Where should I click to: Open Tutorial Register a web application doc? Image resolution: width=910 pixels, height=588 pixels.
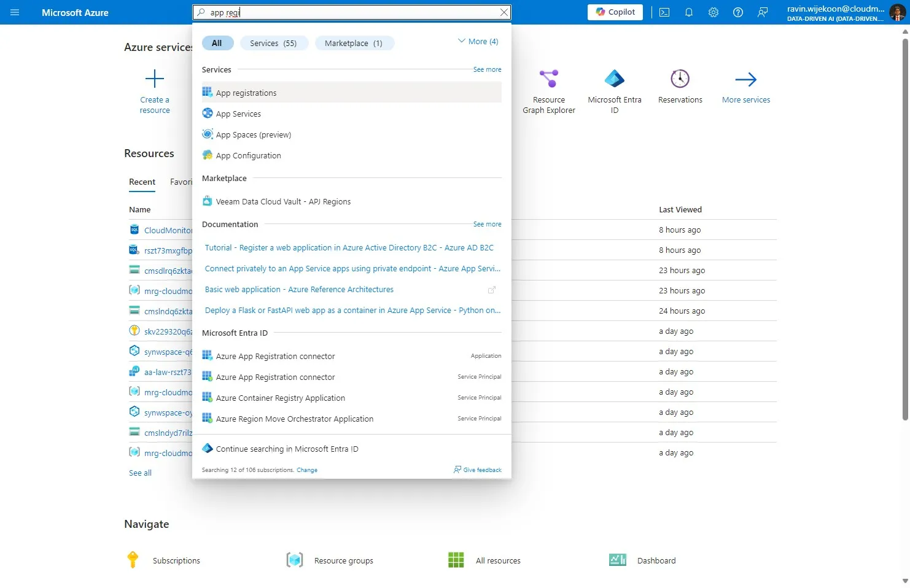coord(349,247)
